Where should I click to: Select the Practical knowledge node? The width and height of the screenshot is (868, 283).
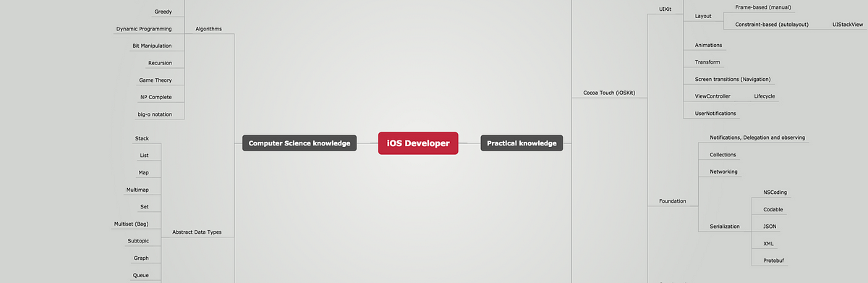coord(522,143)
